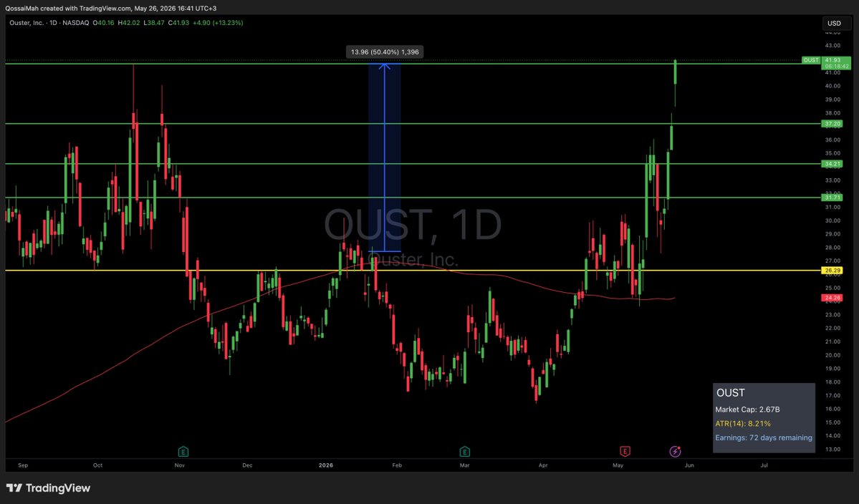Click the OUST heading in info box

coord(730,393)
